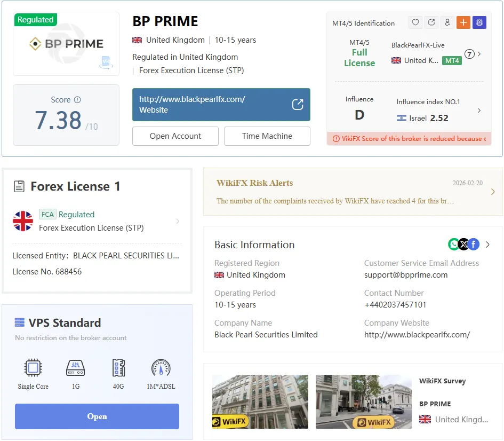The width and height of the screenshot is (504, 441).
Task: Click the Influence grade D
Action: point(359,115)
